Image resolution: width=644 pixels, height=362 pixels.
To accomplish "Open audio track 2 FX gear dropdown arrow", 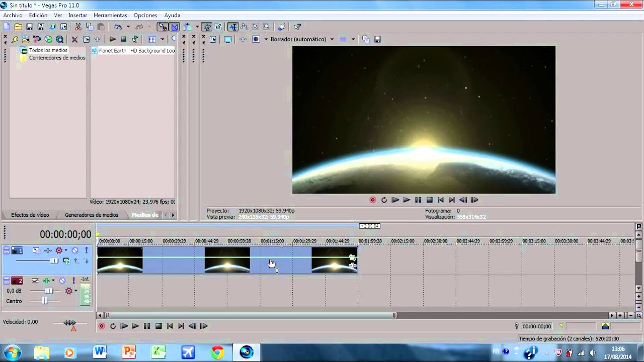I will (75, 291).
